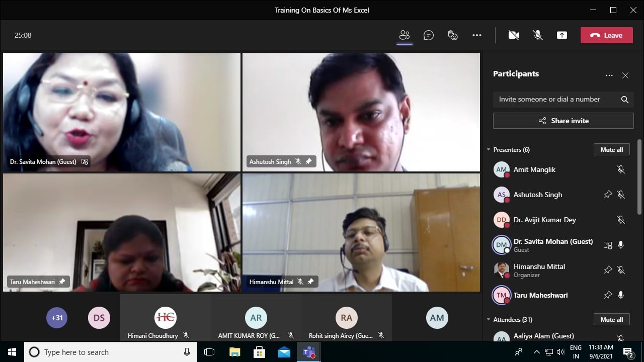
Task: Click the Windows Start button
Action: pos(12,352)
